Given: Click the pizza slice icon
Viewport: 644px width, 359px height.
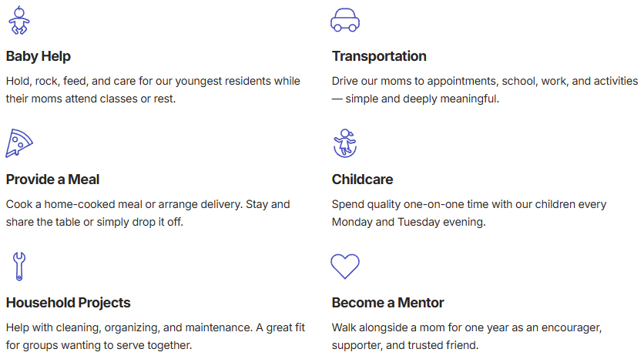Looking at the screenshot, I should pyautogui.click(x=19, y=143).
